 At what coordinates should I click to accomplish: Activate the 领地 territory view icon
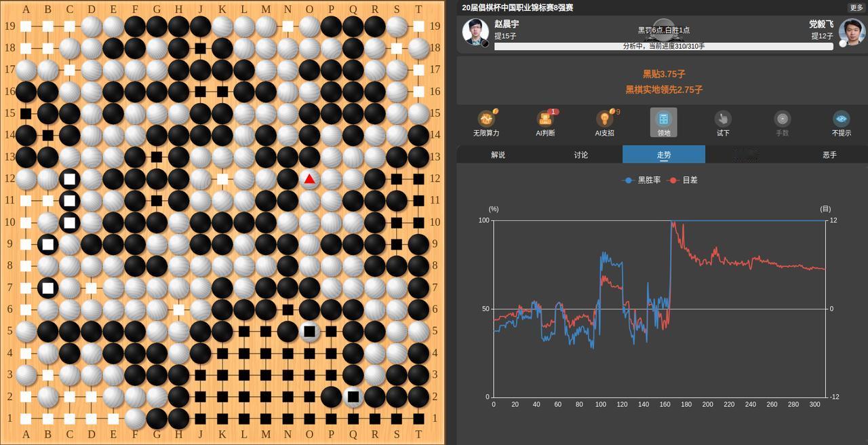pyautogui.click(x=663, y=123)
